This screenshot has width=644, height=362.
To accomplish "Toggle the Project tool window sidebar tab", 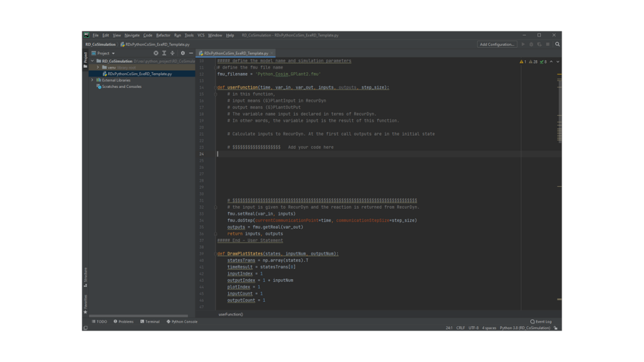I will (x=86, y=59).
